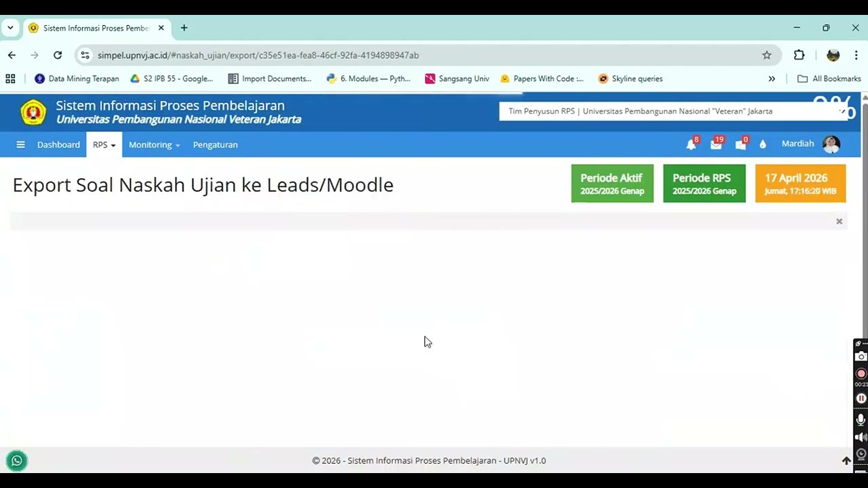Click the footer copyright text
This screenshot has width=868, height=488.
click(x=429, y=460)
